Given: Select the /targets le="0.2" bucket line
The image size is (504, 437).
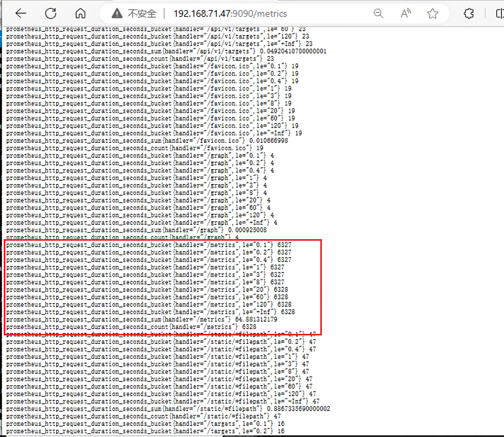Looking at the screenshot, I should tap(145, 431).
